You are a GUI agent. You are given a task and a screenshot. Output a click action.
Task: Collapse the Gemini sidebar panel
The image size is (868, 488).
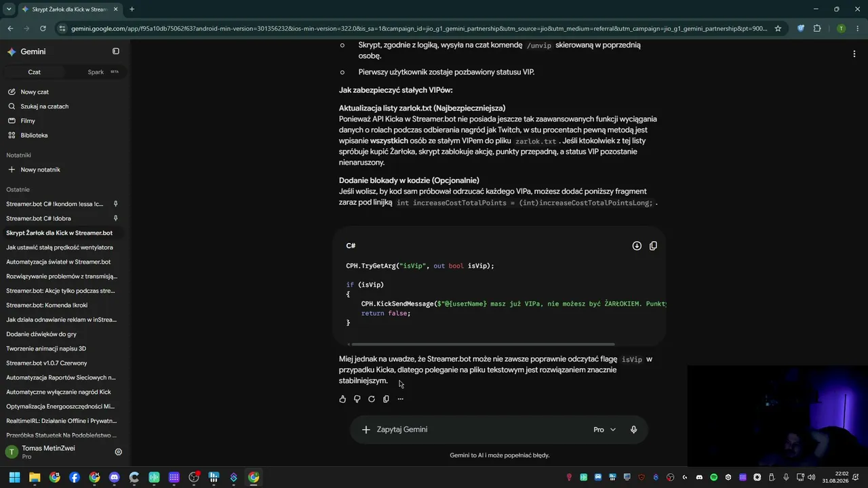coord(116,52)
